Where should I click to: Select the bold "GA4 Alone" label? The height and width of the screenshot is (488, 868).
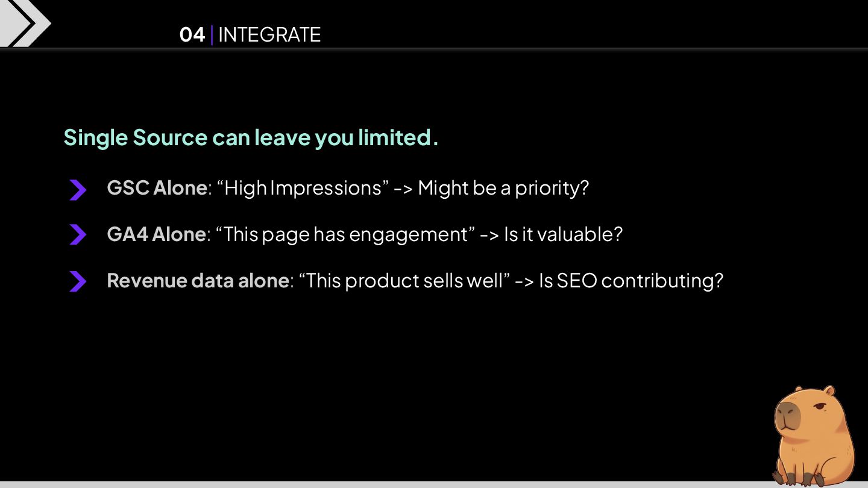157,234
